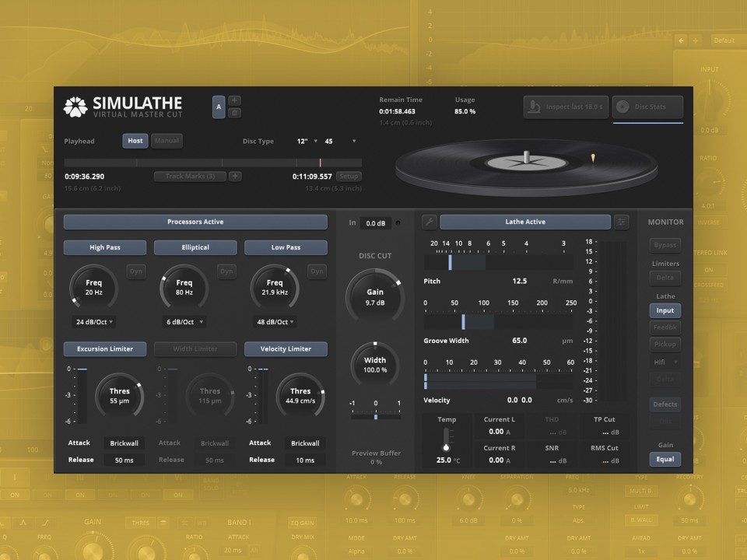Open the 45 RPM speed dropdown
Viewport: 747px width, 560px height.
(x=340, y=141)
